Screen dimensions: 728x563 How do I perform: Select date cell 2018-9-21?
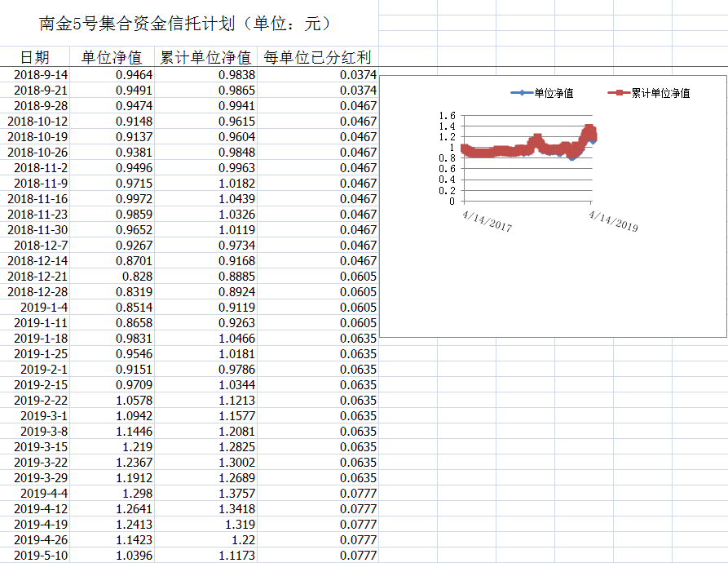click(35, 90)
